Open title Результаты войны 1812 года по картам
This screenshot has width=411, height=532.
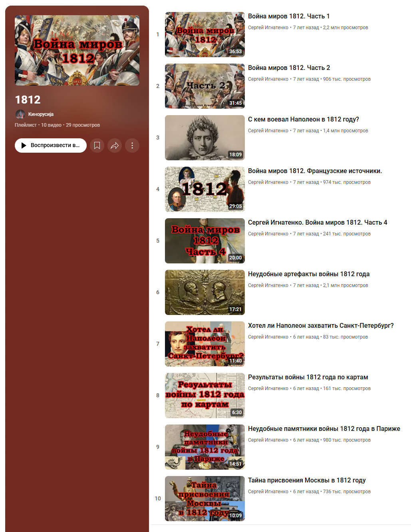pos(308,377)
